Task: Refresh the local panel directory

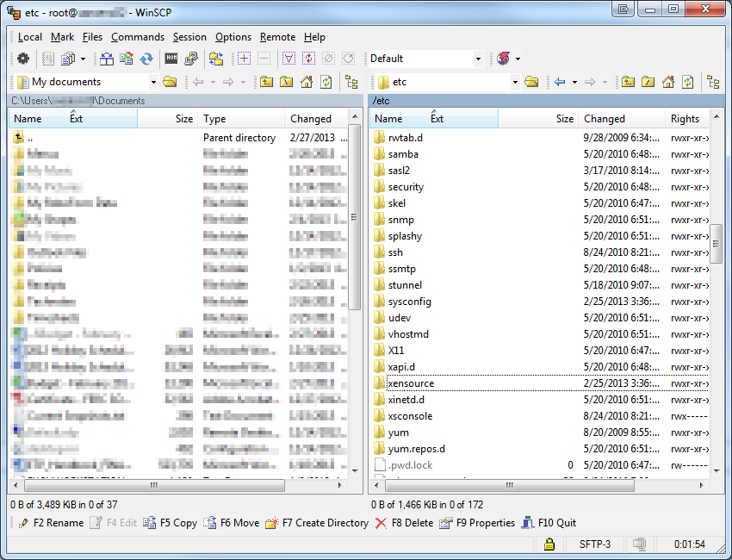Action: 326,82
